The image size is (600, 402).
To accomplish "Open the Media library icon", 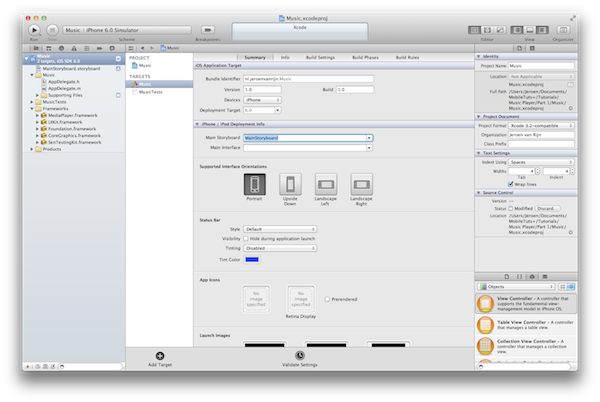I will pos(545,277).
